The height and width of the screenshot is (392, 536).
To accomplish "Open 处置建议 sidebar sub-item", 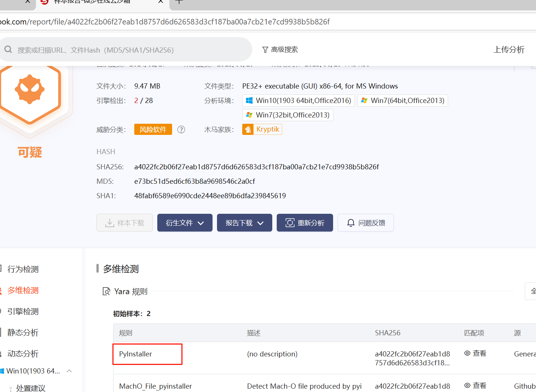I will pyautogui.click(x=31, y=388).
